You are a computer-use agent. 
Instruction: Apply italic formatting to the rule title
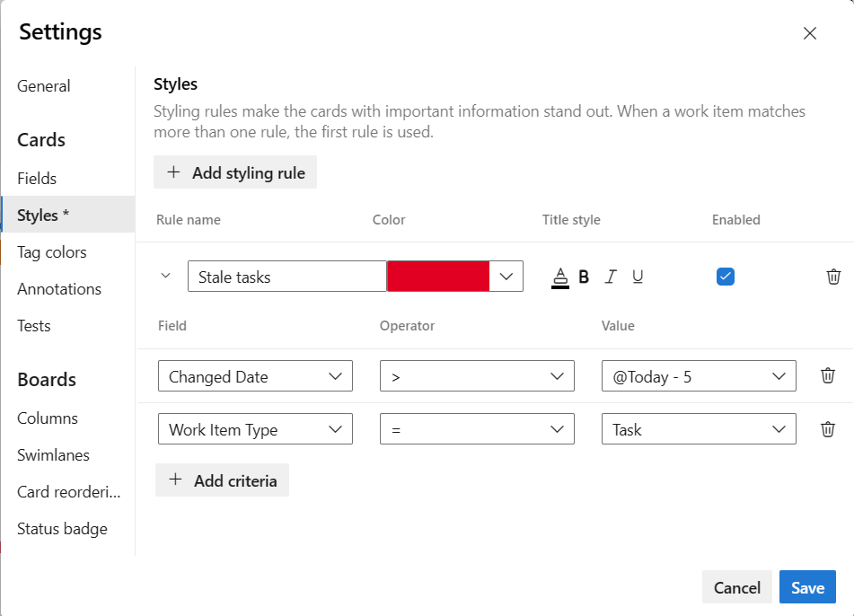click(611, 277)
